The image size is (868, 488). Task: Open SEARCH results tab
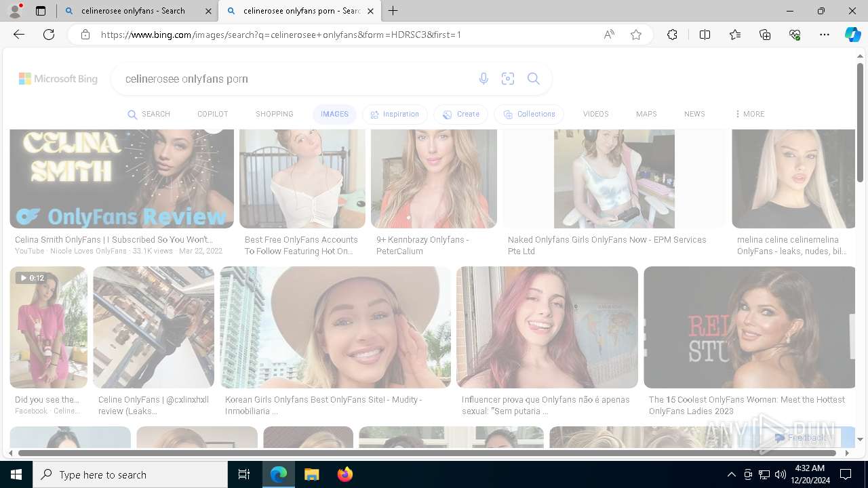pyautogui.click(x=149, y=114)
